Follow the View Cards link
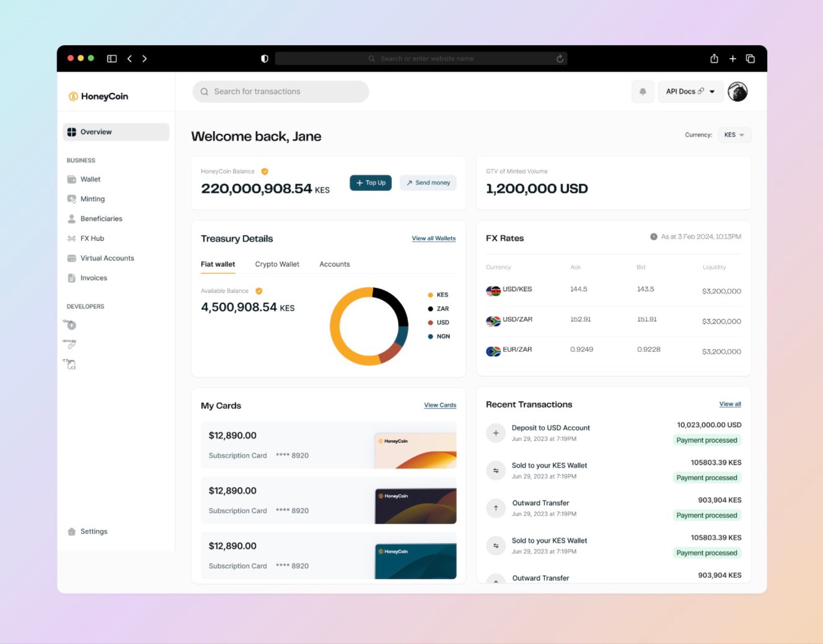 pyautogui.click(x=440, y=405)
